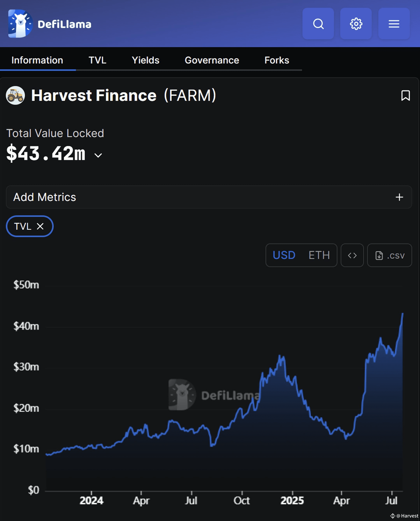Remove the TVL metric chip

tap(40, 226)
